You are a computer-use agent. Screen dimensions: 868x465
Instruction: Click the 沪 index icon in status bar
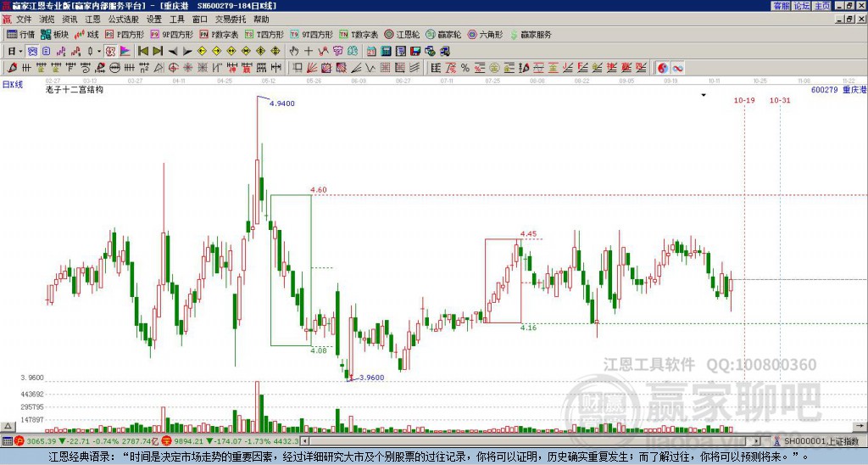[20, 441]
